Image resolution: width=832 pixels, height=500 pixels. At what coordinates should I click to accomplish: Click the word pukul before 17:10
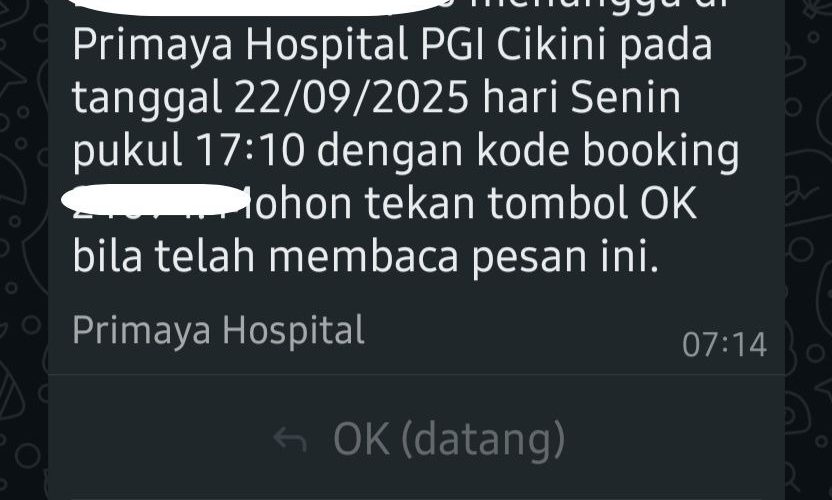click(127, 153)
